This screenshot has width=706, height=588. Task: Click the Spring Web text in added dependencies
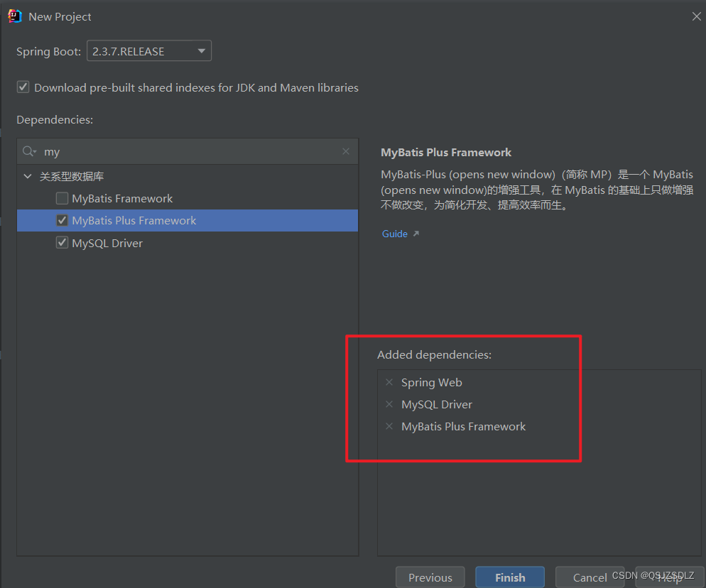pyautogui.click(x=431, y=382)
